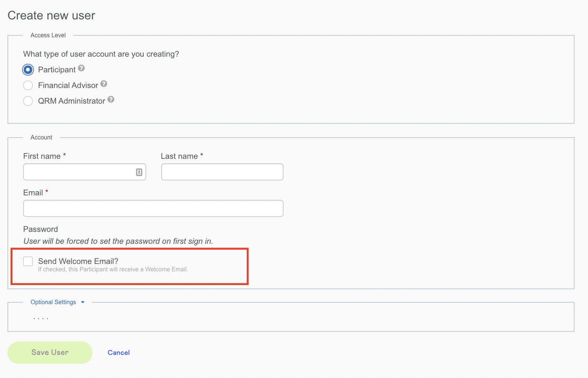This screenshot has height=378, width=588.
Task: Click the 'Participant' option label text
Action: point(57,70)
